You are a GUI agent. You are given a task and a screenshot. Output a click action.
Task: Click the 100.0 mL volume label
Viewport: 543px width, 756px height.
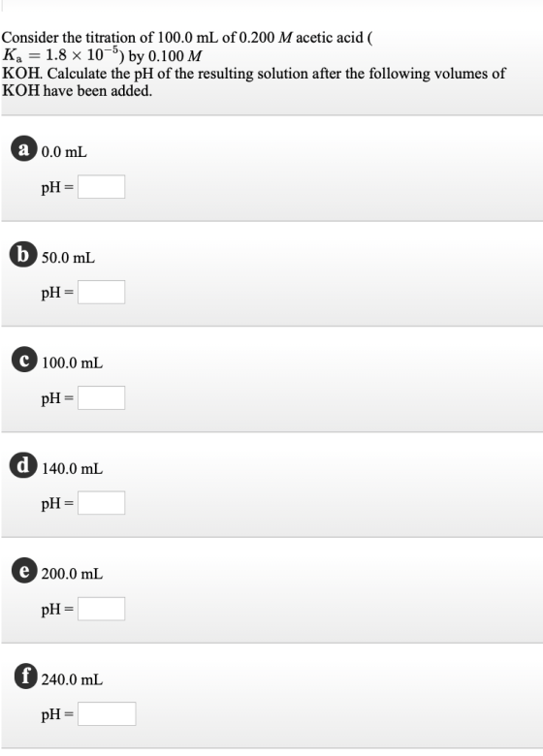tap(73, 362)
